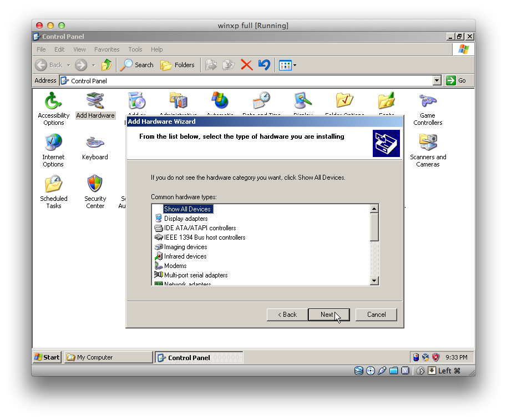Image resolution: width=507 pixels, height=420 pixels.
Task: Click Next in the wizard
Action: point(329,315)
